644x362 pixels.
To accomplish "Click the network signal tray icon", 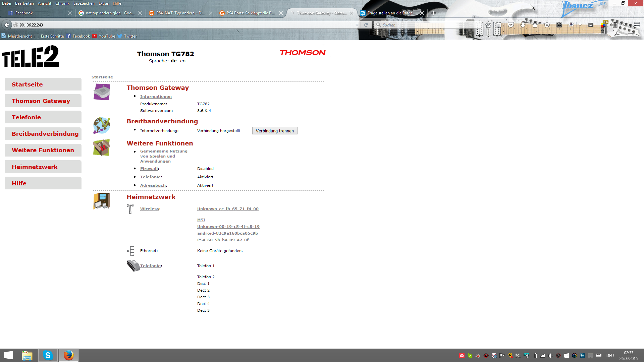I will coord(542,356).
